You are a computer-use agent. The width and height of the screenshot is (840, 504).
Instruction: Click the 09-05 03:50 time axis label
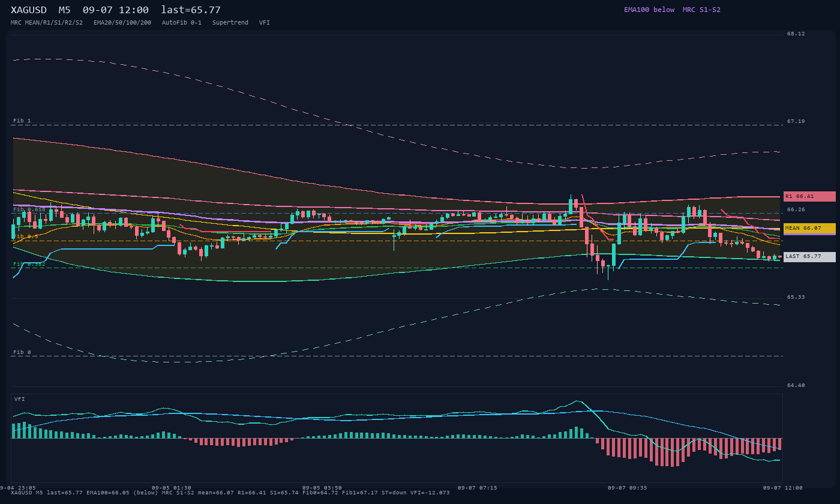point(322,488)
